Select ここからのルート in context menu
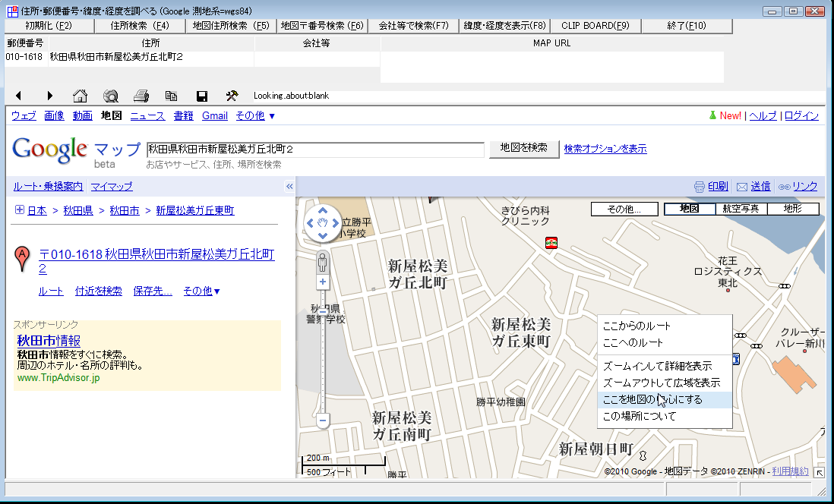The height and width of the screenshot is (504, 834). [665, 326]
